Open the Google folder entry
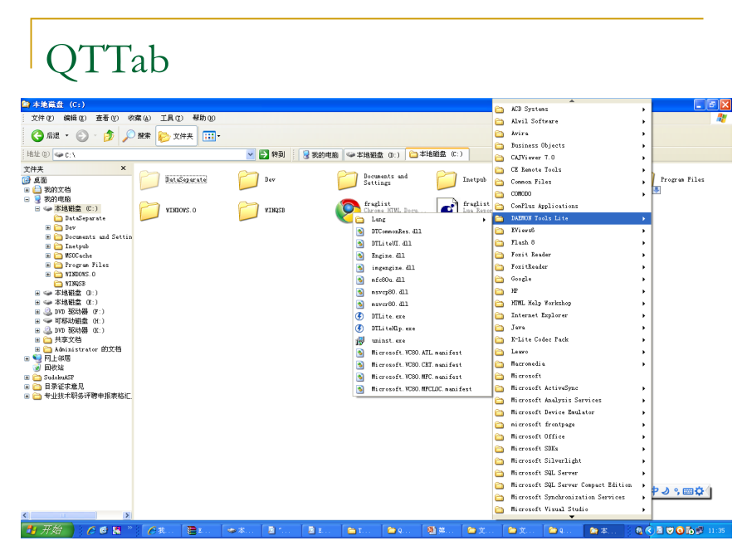This screenshot has width=747, height=560. (572, 279)
